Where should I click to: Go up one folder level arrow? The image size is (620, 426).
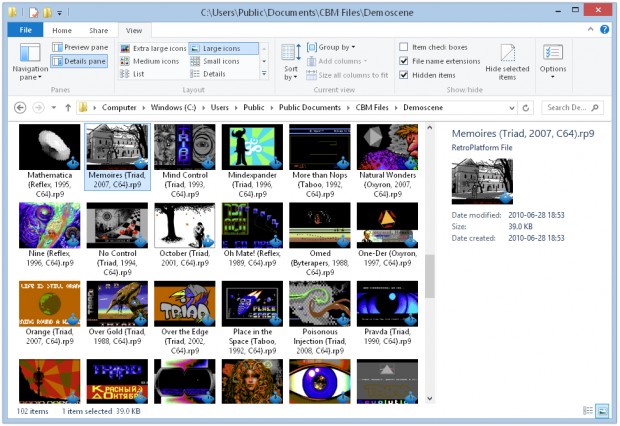68,108
